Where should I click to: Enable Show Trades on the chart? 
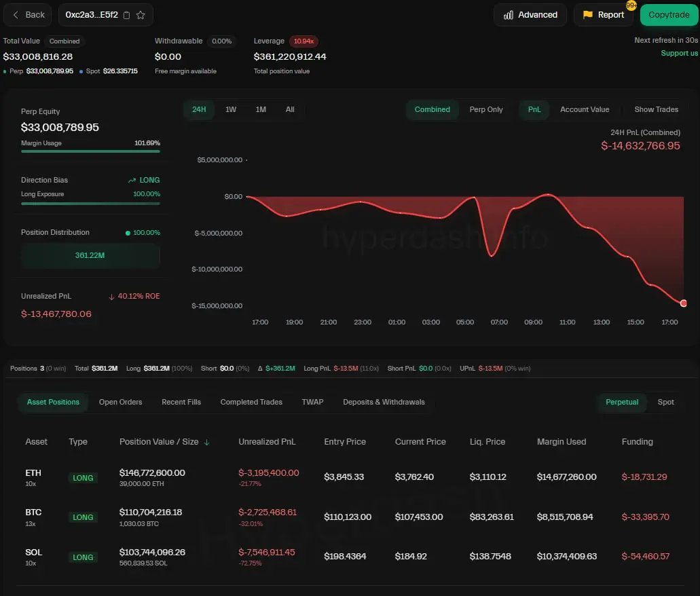pos(656,109)
